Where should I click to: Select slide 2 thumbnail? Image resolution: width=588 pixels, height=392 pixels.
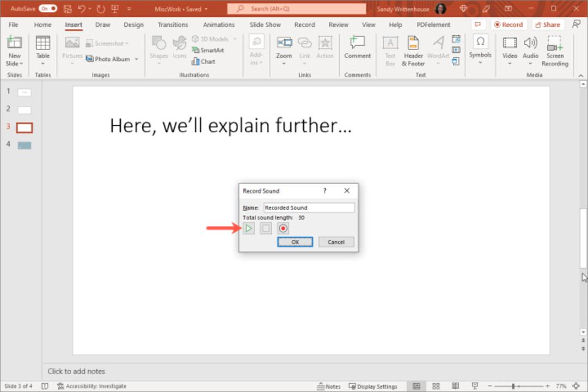pyautogui.click(x=24, y=110)
